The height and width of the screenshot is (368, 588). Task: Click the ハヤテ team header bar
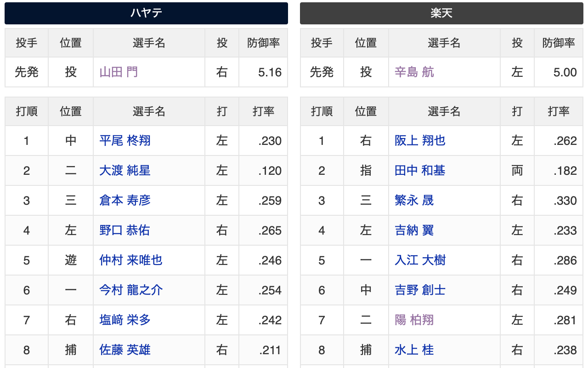click(x=146, y=13)
